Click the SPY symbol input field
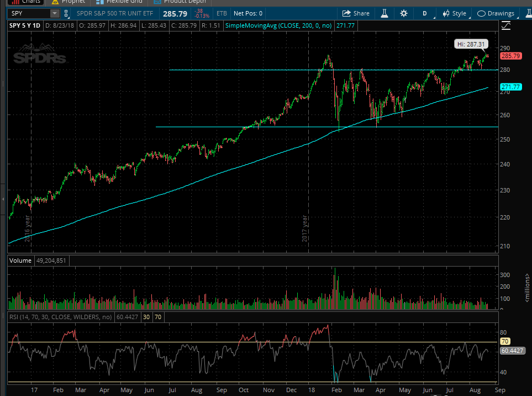Image resolution: width=532 pixels, height=396 pixels. 29,14
